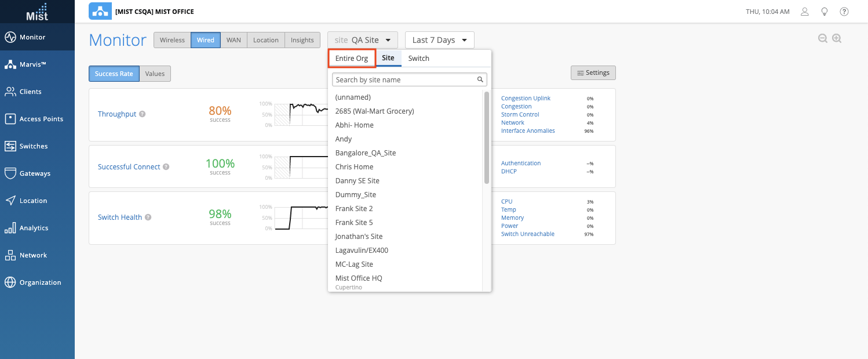Screen dimensions: 868x359
Task: Go to Access Points in sidebar
Action: click(37, 119)
